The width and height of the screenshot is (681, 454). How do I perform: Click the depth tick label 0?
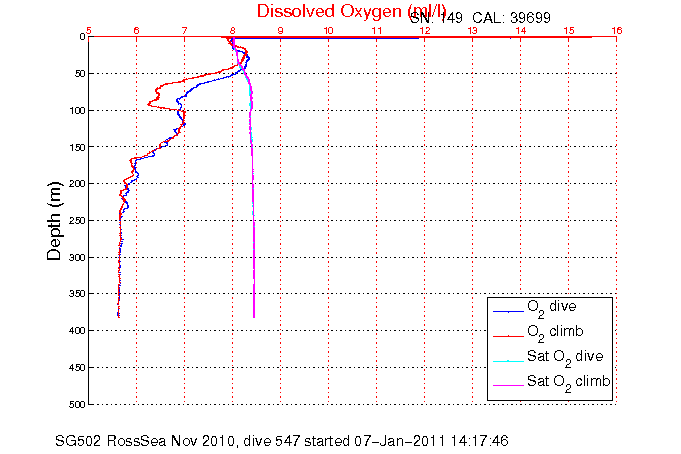tap(83, 37)
